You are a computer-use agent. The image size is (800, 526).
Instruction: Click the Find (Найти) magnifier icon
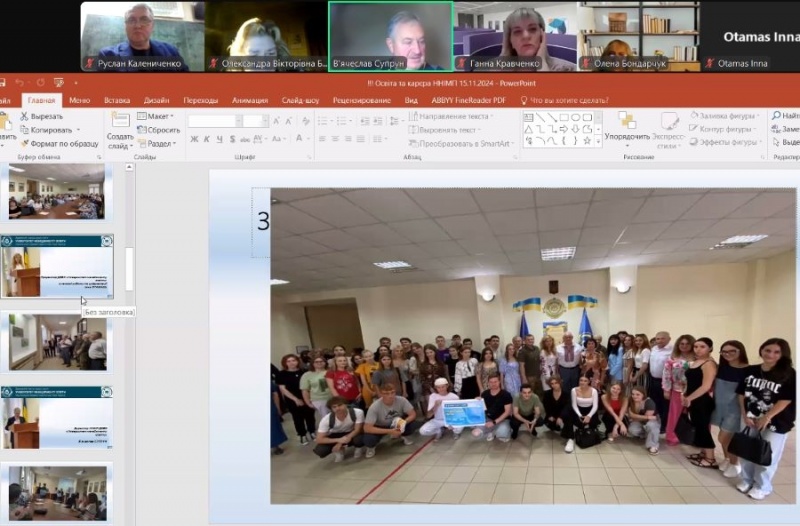(778, 116)
